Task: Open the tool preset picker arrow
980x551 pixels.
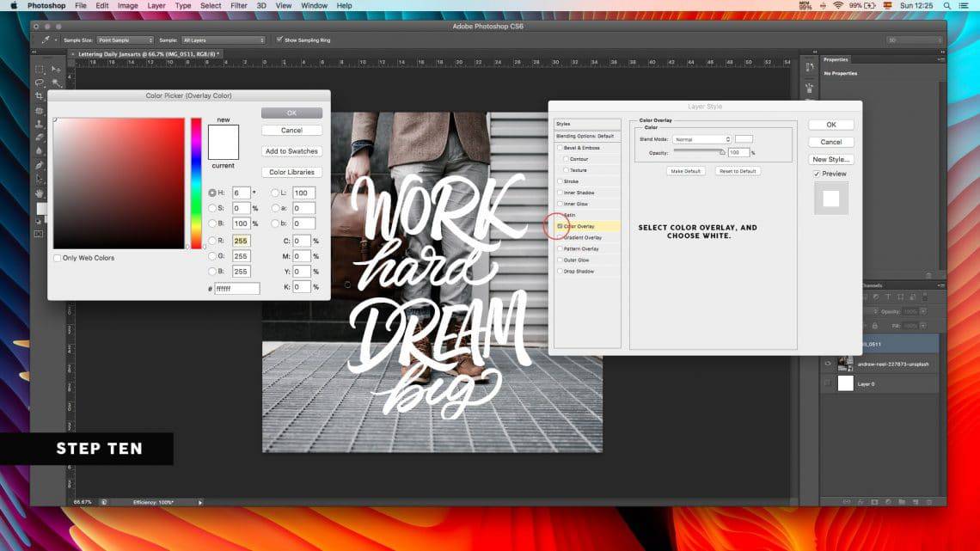Action: pyautogui.click(x=56, y=40)
